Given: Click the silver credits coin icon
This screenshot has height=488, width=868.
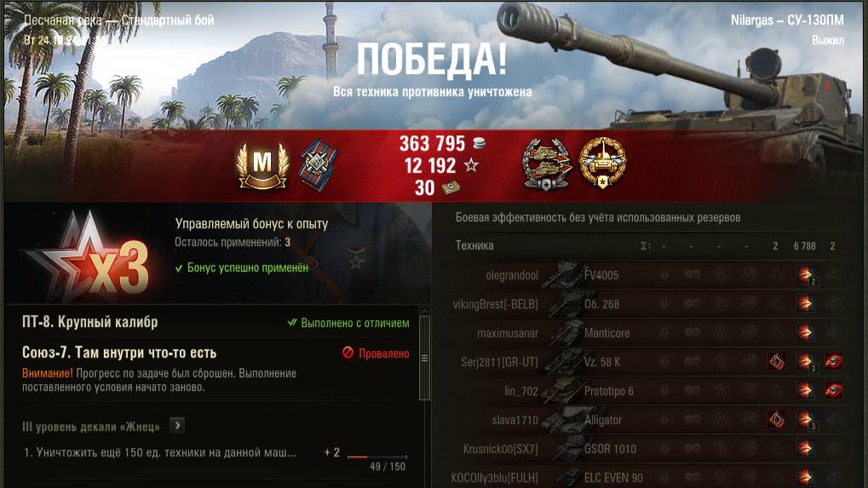Looking at the screenshot, I should point(480,143).
